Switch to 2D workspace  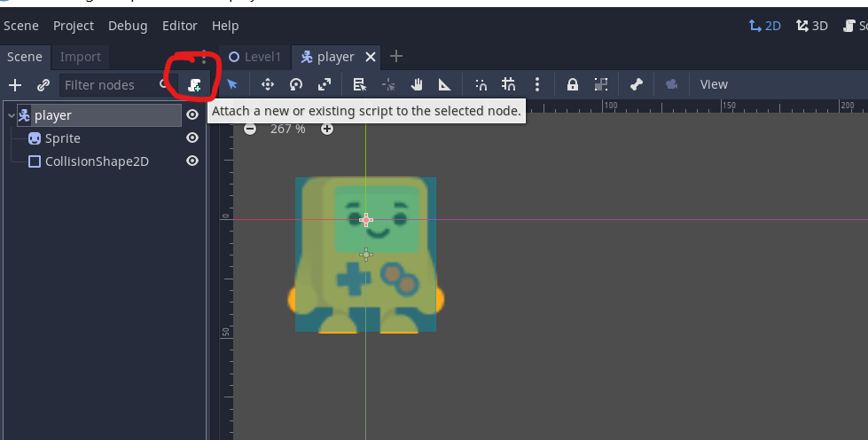point(764,26)
